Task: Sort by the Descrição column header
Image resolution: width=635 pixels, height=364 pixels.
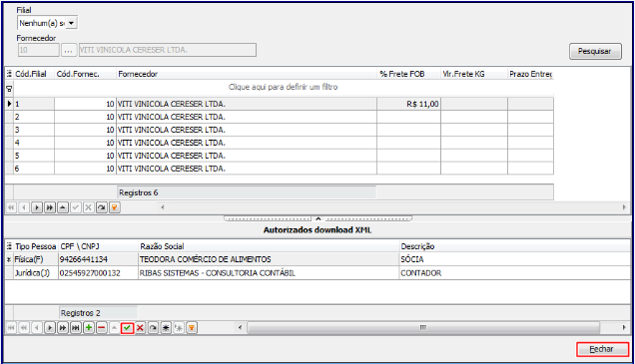Action: point(514,246)
